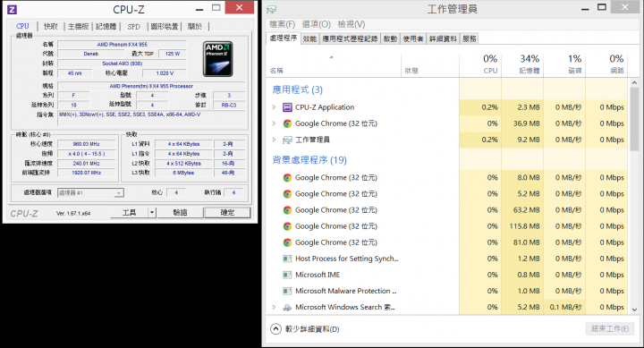Screen dimensions: 644x348
Task: Click the AMD Phenom II processor logo
Action: pos(218,59)
